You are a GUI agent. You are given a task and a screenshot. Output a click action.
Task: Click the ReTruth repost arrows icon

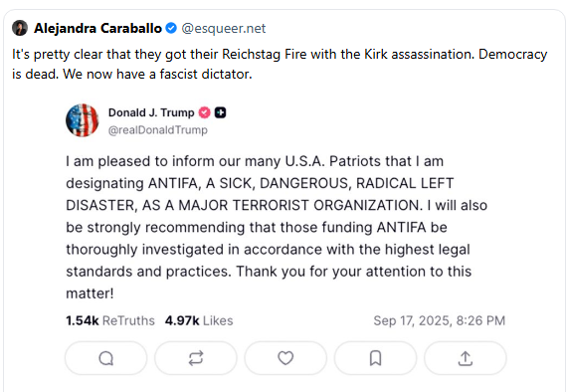pos(196,358)
